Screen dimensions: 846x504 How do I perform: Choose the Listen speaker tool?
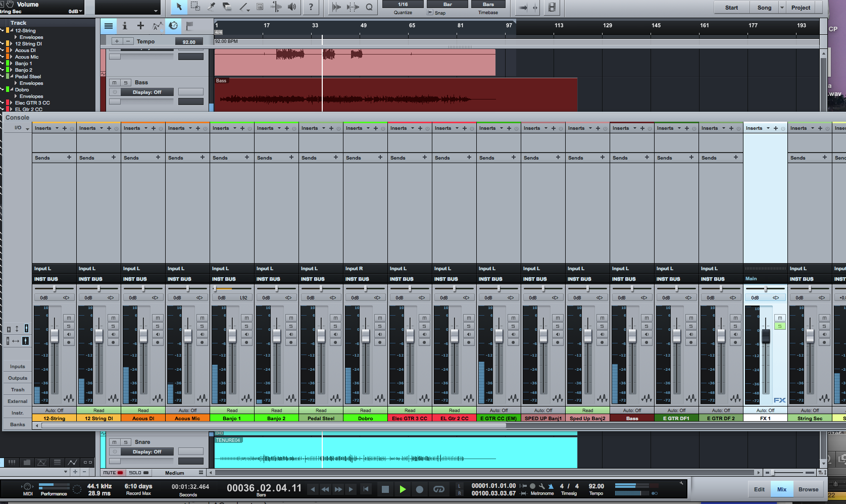(292, 7)
